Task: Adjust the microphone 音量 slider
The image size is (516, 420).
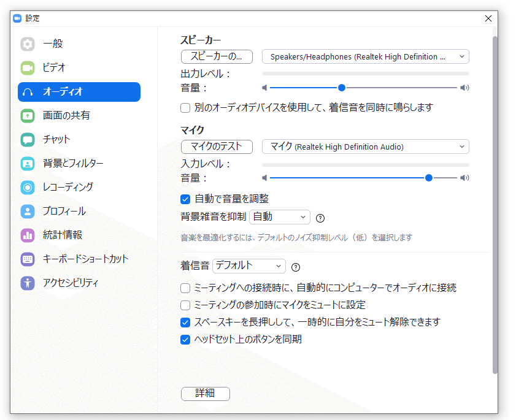Action: (428, 178)
